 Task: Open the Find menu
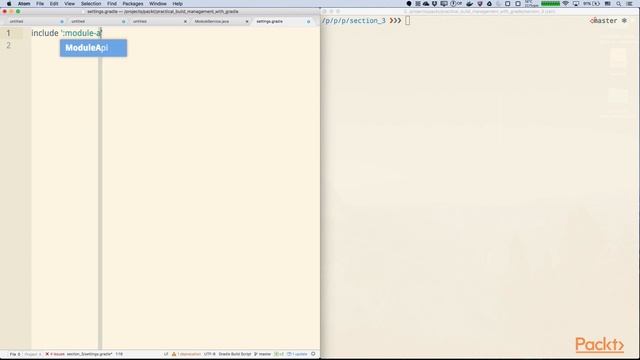pos(112,4)
